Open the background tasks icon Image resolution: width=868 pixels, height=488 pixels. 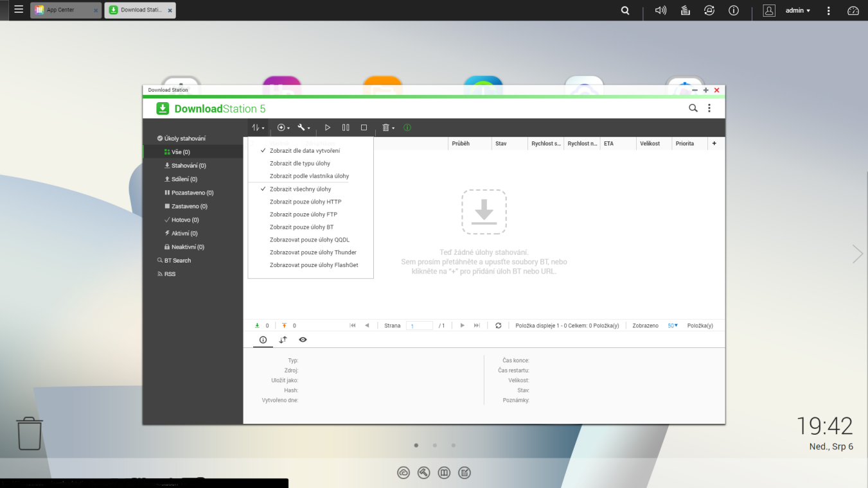click(x=685, y=10)
